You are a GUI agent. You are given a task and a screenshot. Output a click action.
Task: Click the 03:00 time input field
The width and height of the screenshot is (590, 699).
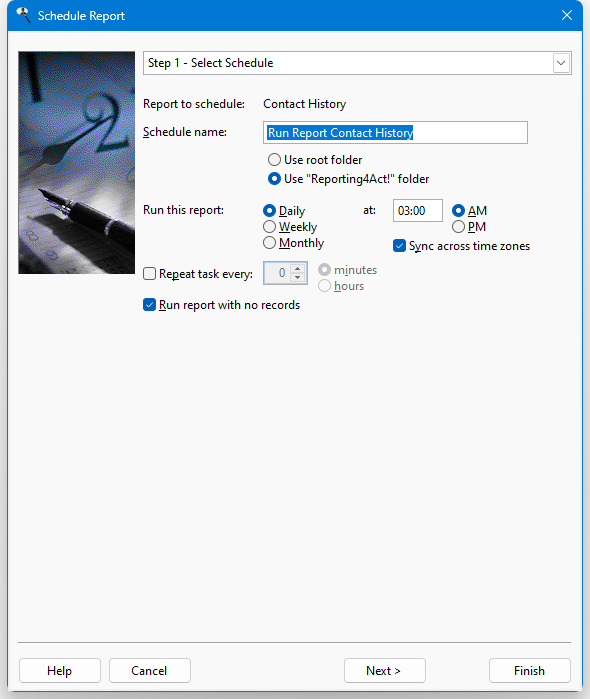pyautogui.click(x=417, y=210)
